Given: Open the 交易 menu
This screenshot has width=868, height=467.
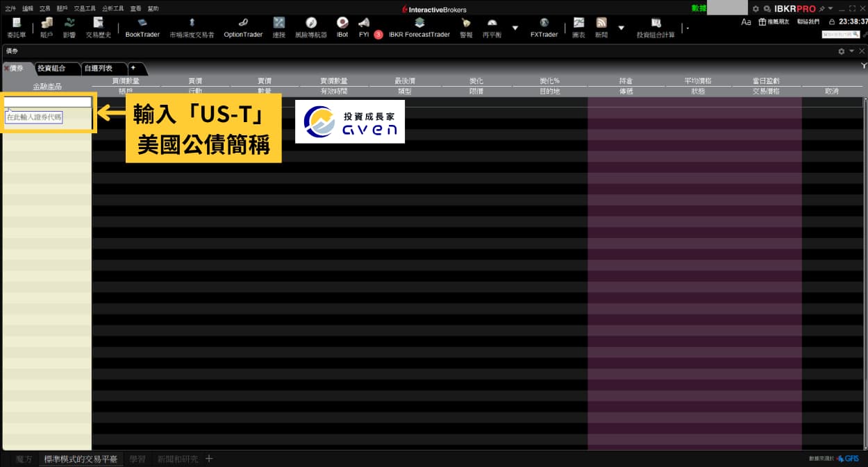Looking at the screenshot, I should tap(45, 9).
